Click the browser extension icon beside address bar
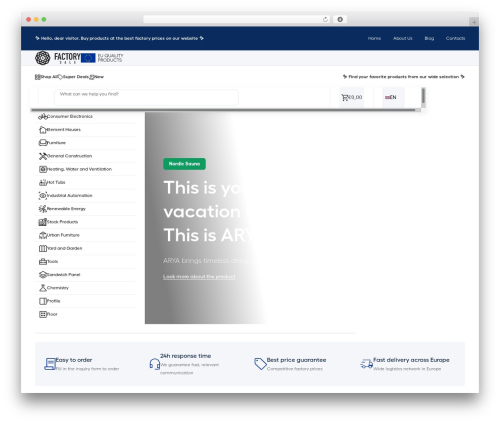The height and width of the screenshot is (423, 500). (340, 19)
